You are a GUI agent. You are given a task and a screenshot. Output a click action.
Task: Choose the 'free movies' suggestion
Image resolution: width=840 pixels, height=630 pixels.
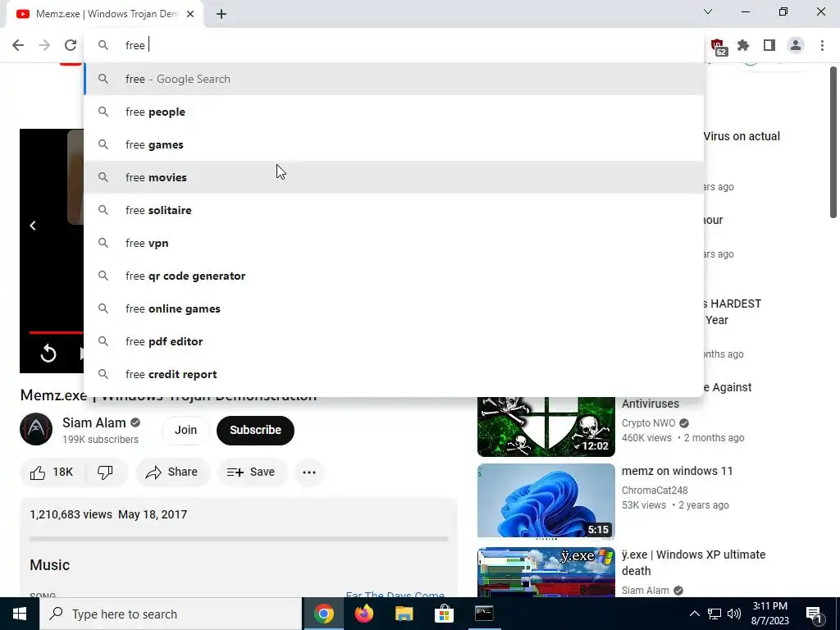tap(394, 177)
